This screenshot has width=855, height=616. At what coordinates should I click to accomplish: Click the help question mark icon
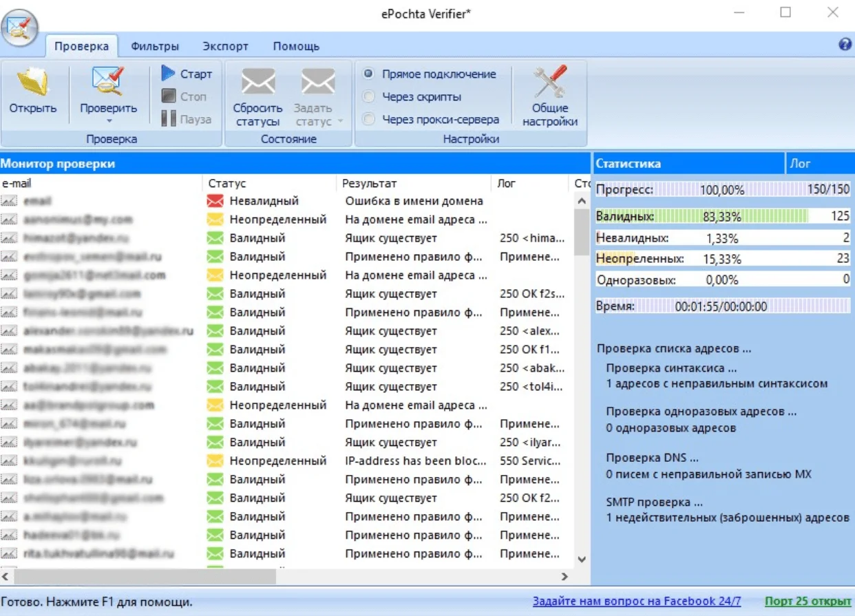pyautogui.click(x=845, y=45)
